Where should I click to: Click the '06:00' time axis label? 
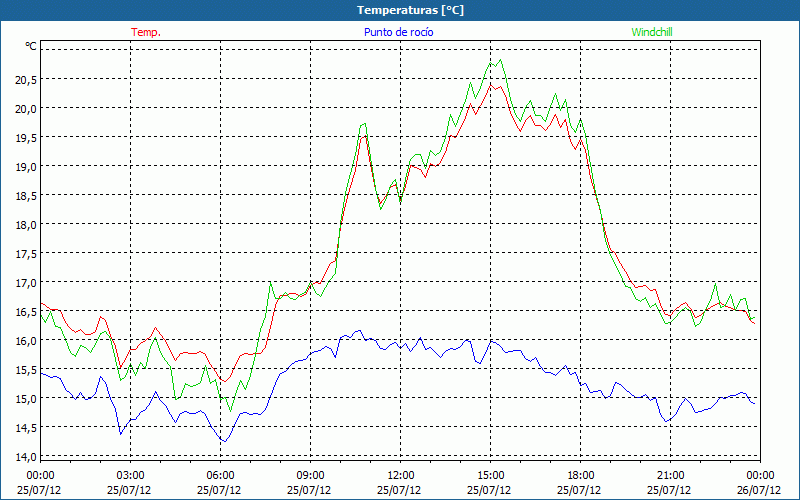pos(220,476)
